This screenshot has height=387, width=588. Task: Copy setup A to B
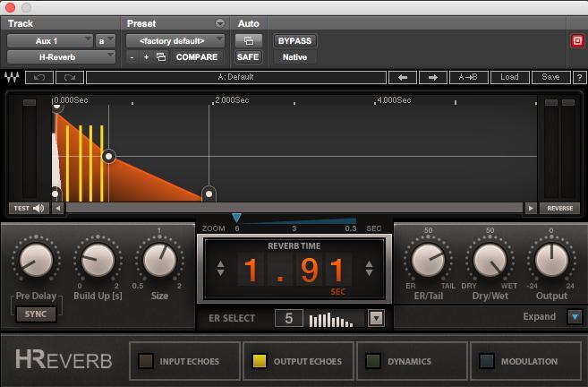(468, 77)
